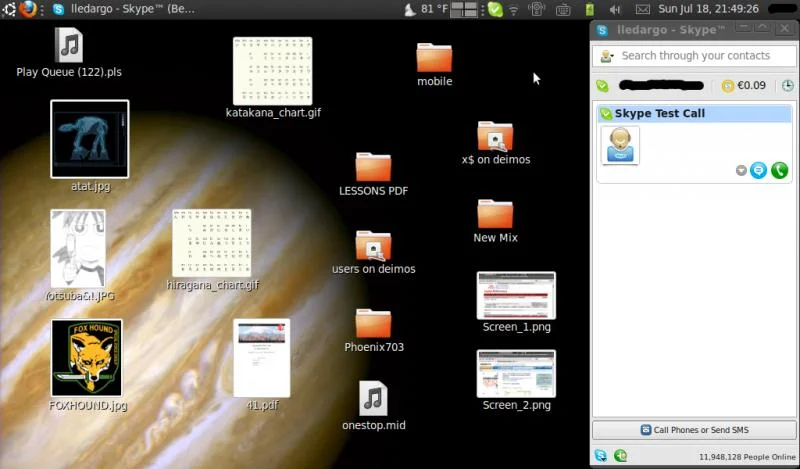
Task: Select atat.jpg image on desktop
Action: click(90, 139)
